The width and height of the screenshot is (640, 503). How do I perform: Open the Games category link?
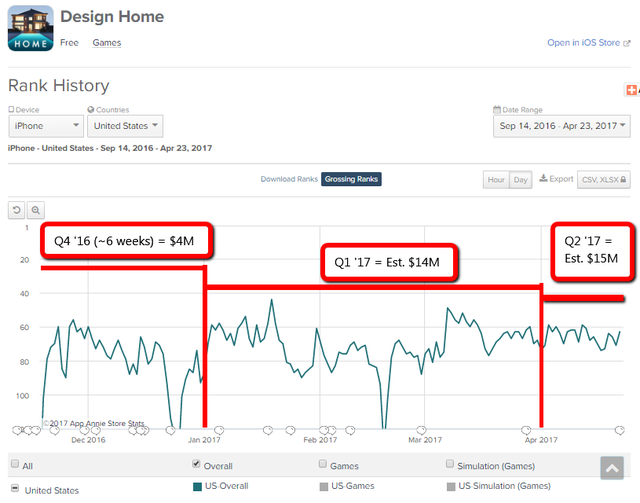click(107, 42)
